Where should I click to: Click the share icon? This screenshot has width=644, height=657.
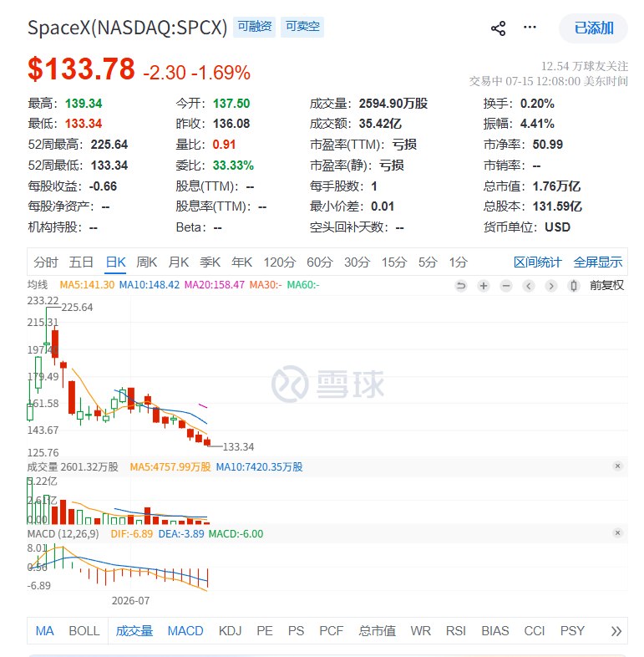pos(499,28)
